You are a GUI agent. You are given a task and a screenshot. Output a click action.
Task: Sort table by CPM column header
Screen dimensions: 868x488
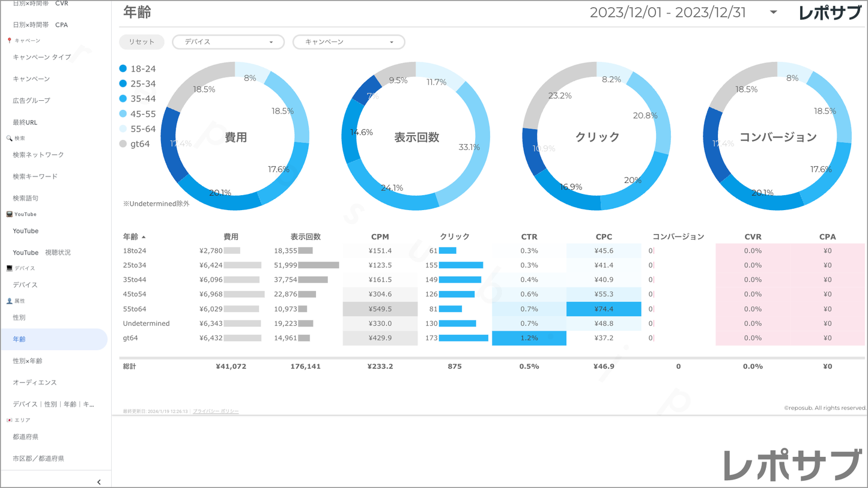[x=380, y=237]
